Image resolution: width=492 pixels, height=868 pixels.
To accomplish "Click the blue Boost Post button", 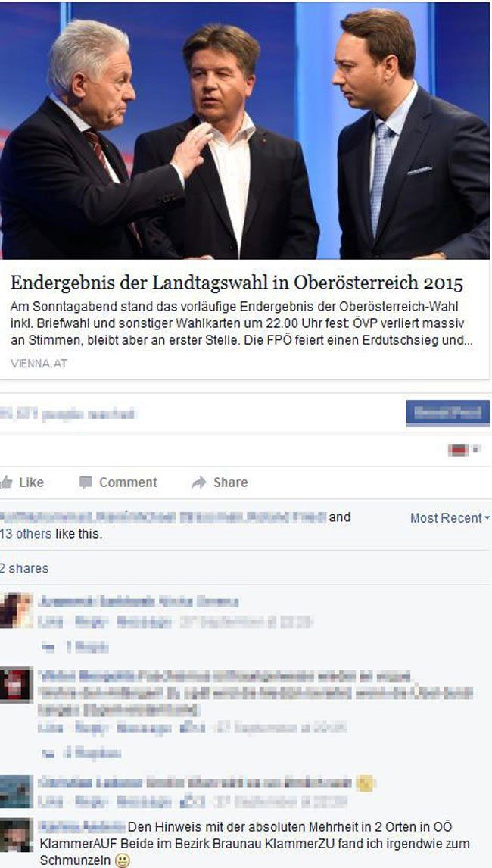I will coord(448,413).
